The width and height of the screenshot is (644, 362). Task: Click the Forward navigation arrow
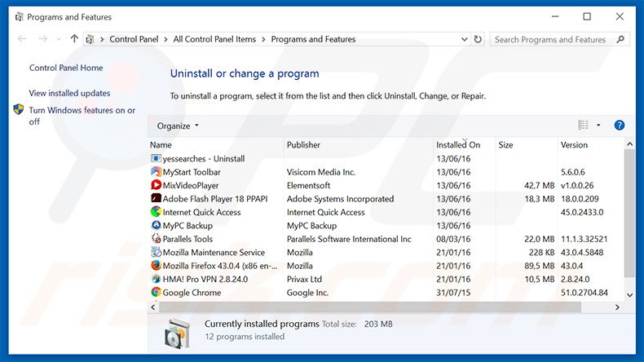pyautogui.click(x=42, y=39)
